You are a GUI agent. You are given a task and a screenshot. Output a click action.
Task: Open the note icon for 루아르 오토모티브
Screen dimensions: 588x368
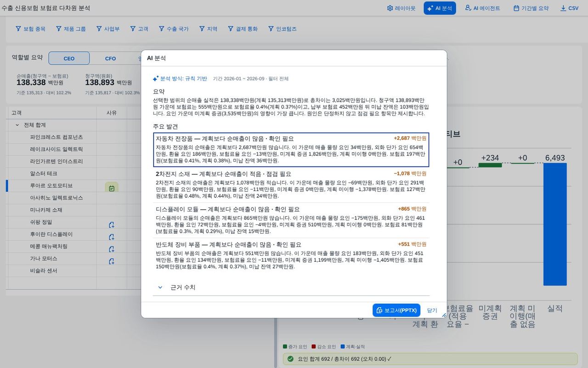tap(112, 188)
